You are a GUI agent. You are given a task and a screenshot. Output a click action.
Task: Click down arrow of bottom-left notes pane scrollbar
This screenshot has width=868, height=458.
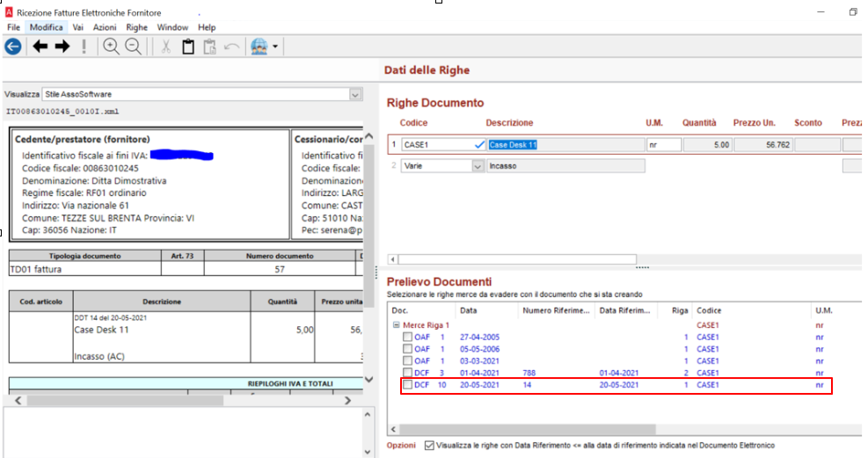368,452
